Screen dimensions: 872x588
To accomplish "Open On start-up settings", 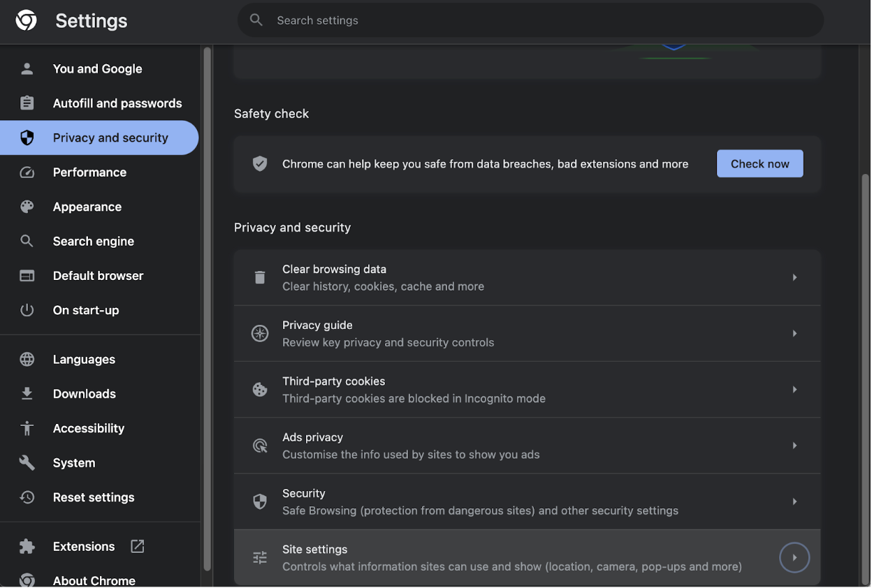I will (86, 310).
